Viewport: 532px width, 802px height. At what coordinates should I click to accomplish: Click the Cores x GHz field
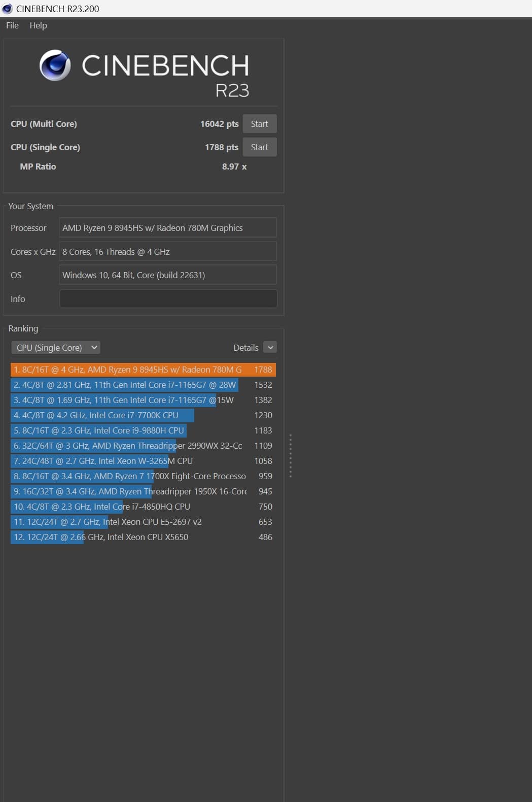[x=168, y=252]
